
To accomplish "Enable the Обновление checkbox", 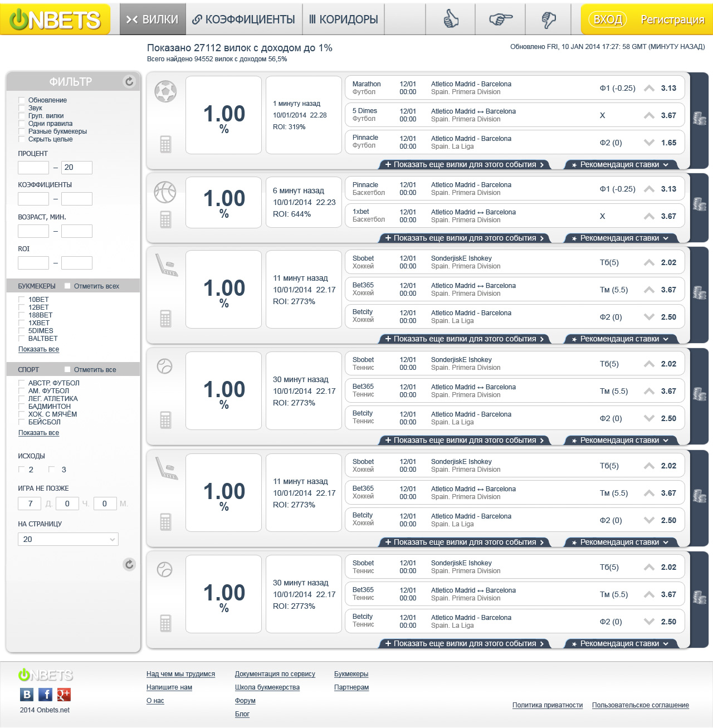I will click(22, 100).
